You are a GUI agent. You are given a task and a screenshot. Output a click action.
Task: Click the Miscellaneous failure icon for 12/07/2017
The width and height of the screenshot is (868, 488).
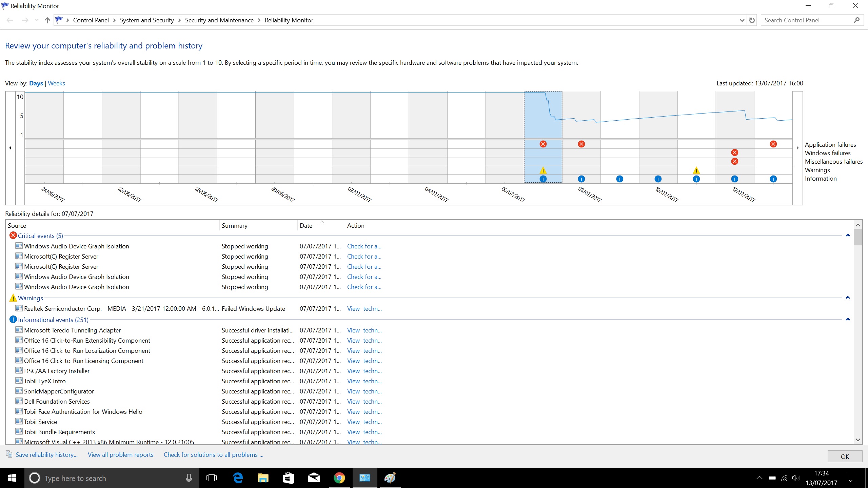(x=734, y=161)
